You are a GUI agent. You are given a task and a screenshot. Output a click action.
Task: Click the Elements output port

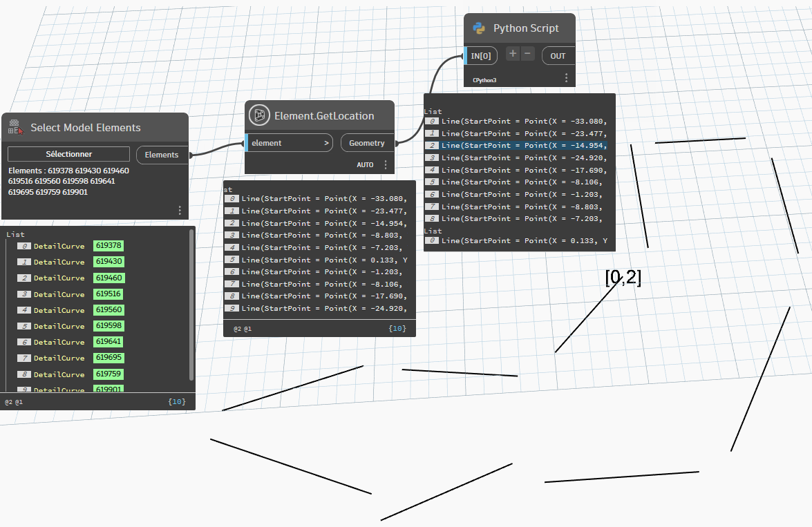162,155
